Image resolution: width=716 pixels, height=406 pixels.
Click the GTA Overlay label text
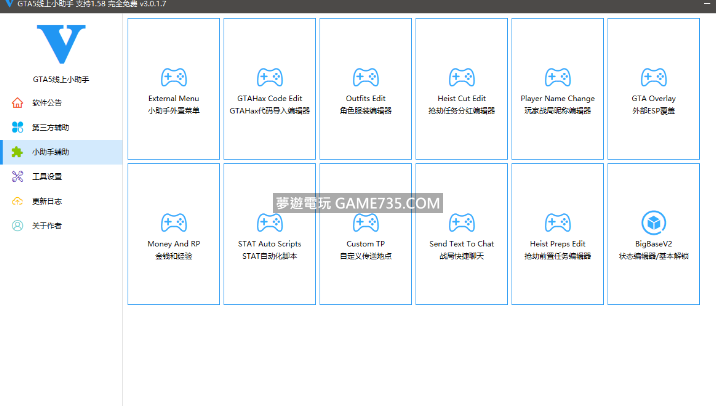tap(653, 98)
